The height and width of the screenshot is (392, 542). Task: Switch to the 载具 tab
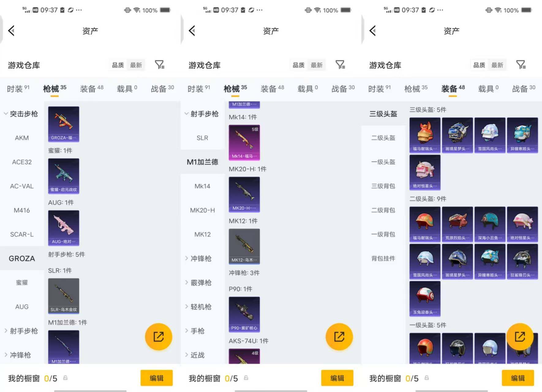pos(125,89)
